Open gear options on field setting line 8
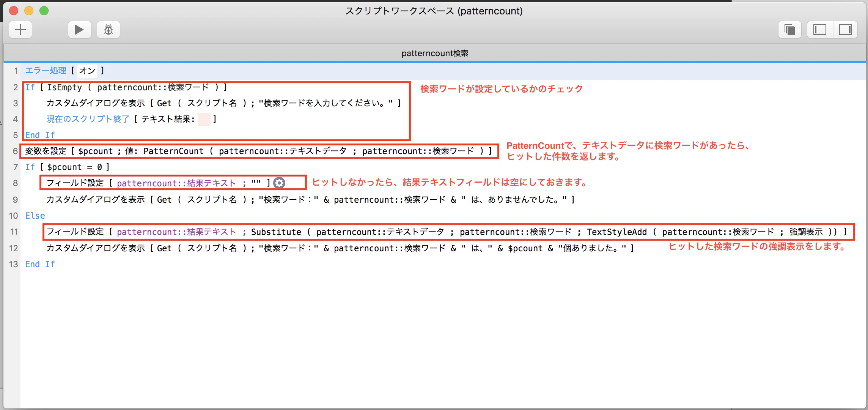The height and width of the screenshot is (410, 868). 279,183
